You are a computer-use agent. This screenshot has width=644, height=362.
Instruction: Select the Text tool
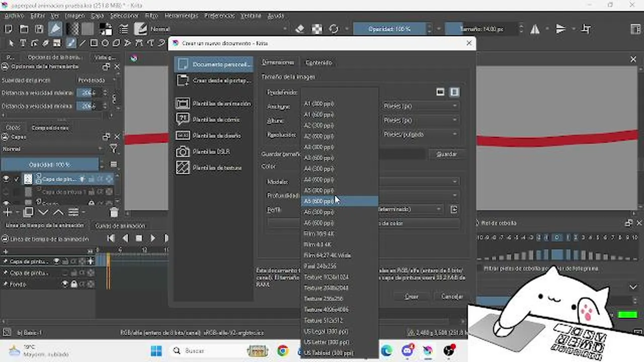pyautogui.click(x=23, y=43)
